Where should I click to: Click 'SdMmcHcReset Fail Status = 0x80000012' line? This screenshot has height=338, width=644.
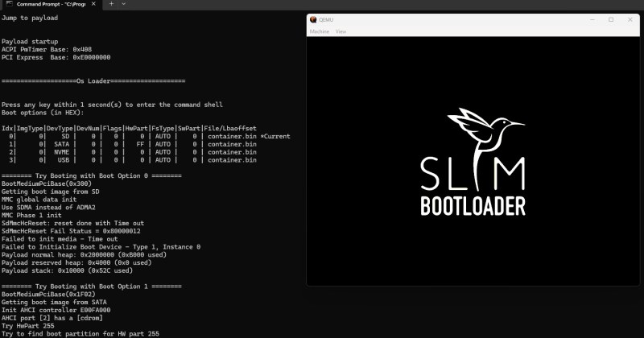click(71, 231)
